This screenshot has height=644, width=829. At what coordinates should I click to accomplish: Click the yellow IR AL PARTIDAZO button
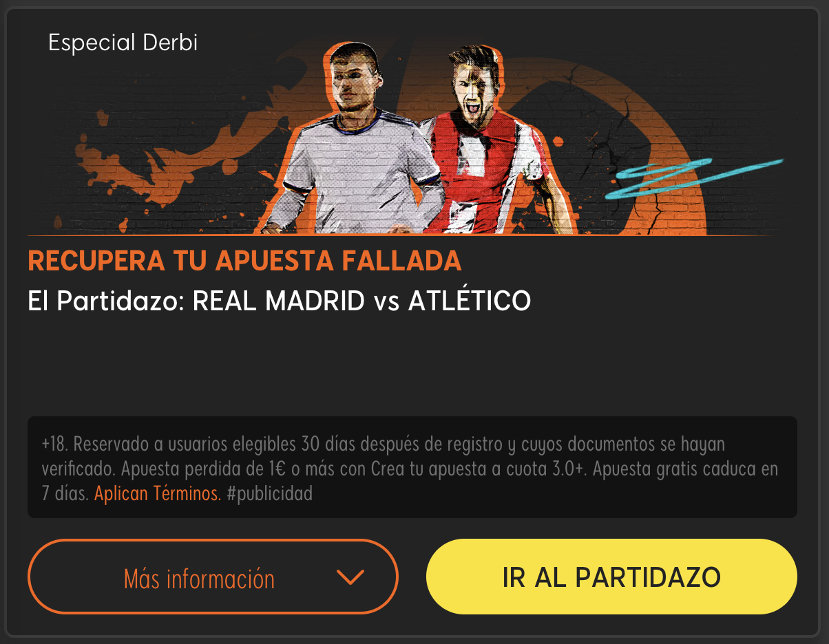(611, 577)
